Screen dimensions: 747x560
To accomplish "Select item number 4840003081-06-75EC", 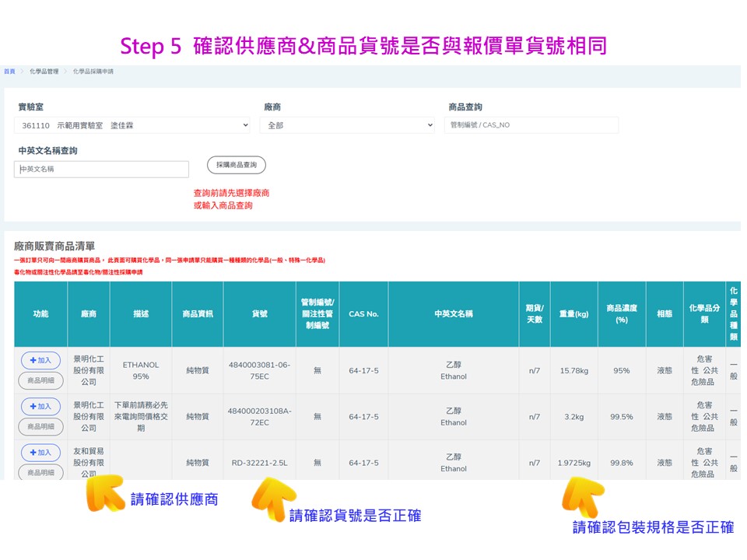I will pyautogui.click(x=260, y=370).
